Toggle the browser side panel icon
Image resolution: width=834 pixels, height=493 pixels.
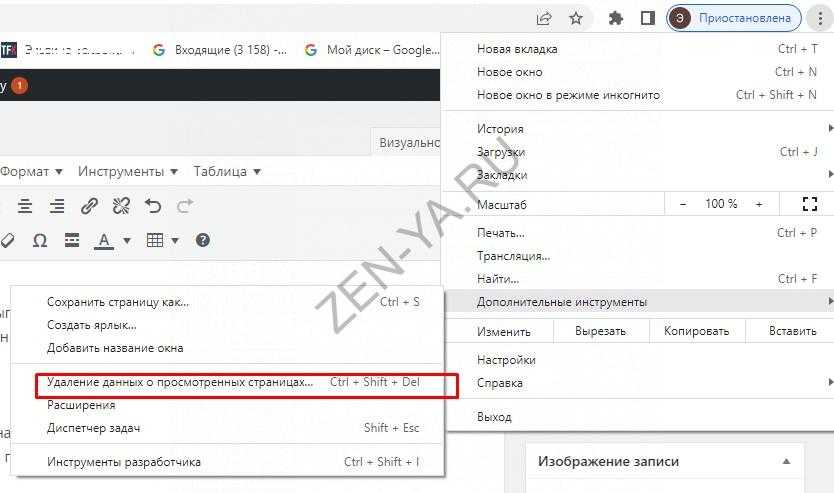(647, 18)
